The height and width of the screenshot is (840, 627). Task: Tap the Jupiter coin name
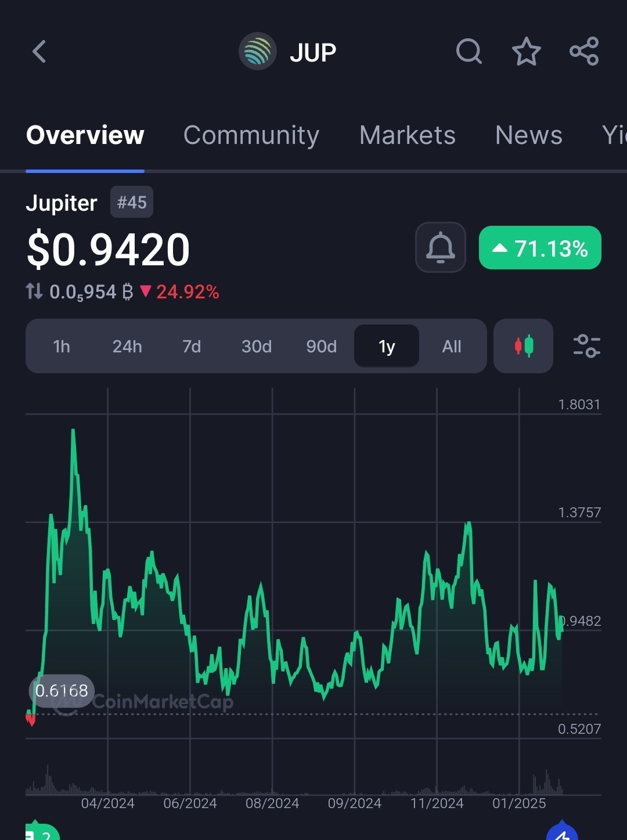click(x=62, y=203)
